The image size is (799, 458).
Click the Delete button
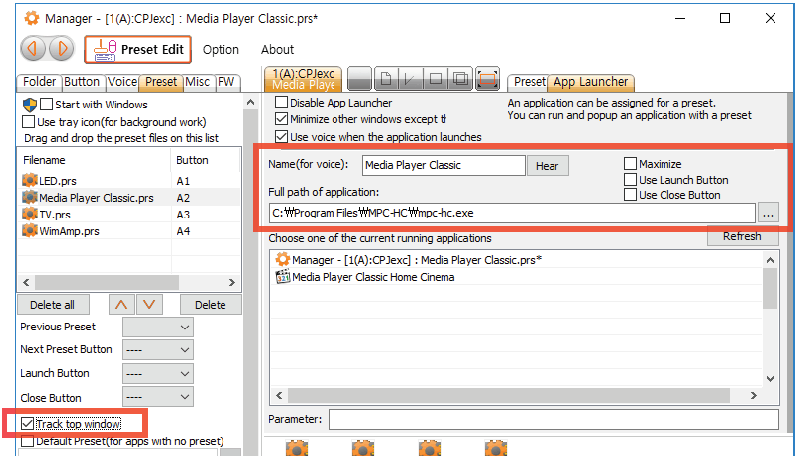pyautogui.click(x=210, y=305)
